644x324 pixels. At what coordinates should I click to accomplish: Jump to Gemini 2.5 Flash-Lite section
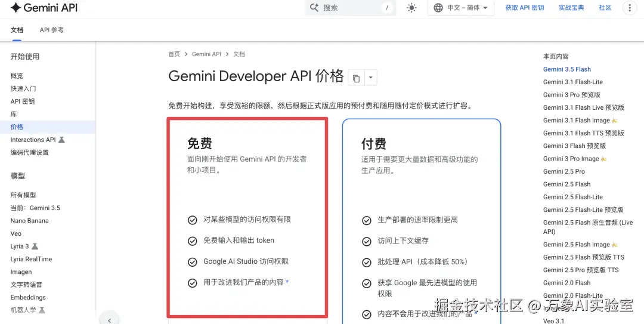[573, 197]
